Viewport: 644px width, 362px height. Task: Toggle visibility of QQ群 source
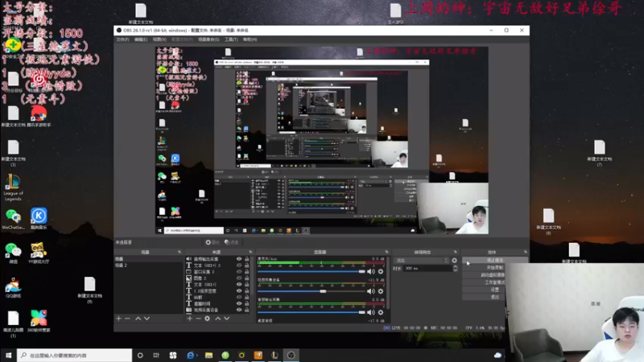click(239, 297)
